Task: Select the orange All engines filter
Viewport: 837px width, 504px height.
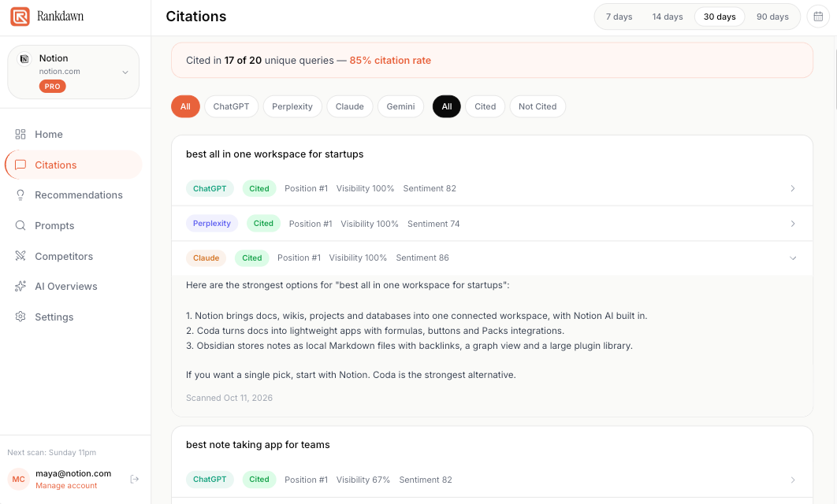Action: click(185, 106)
